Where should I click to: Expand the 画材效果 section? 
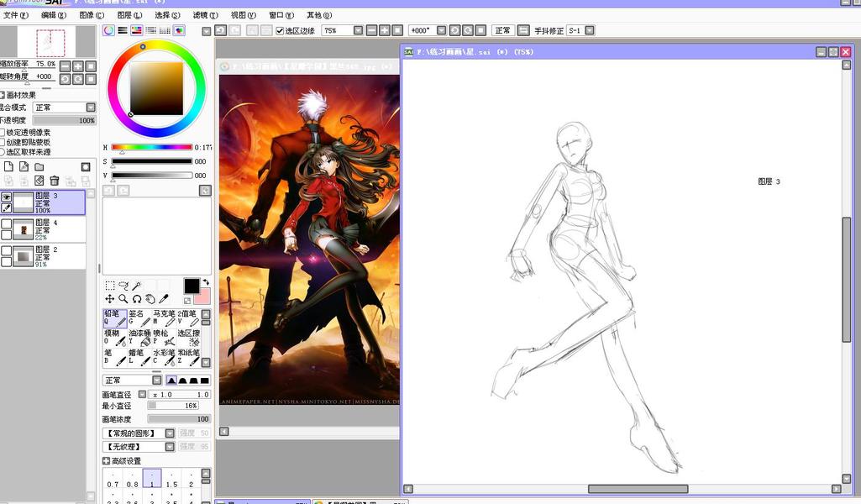(x=3, y=95)
